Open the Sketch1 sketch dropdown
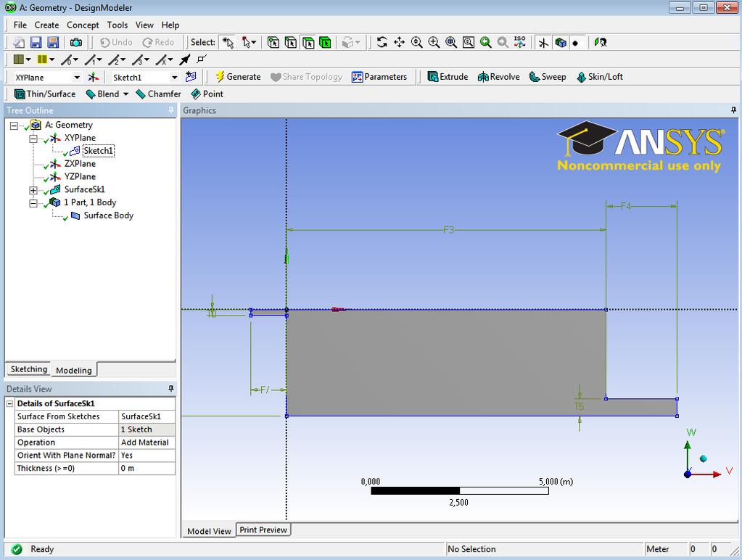Screen dimensions: 742x560 point(175,77)
